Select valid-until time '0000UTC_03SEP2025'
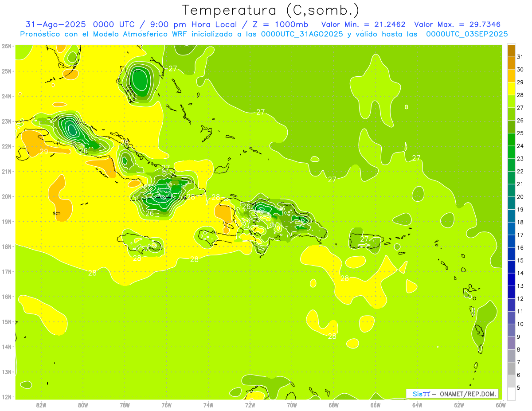The image size is (532, 411). [467, 34]
